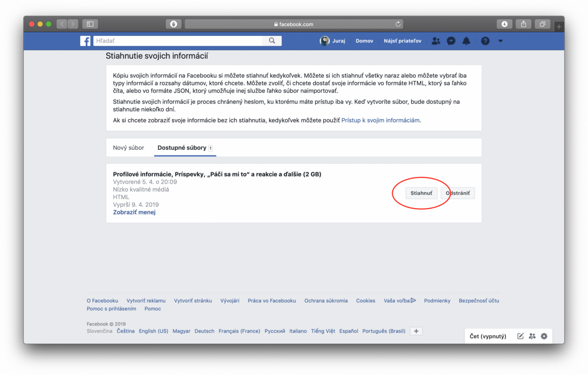Reload the page with the refresh icon

coord(398,24)
